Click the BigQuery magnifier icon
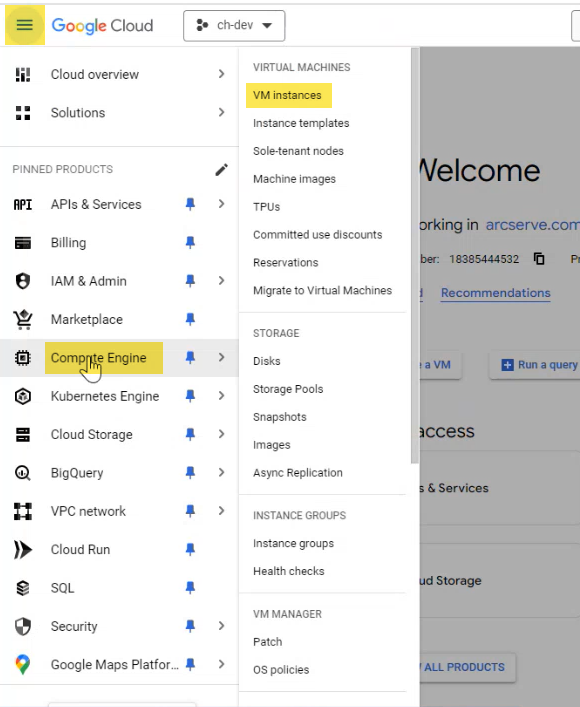The height and width of the screenshot is (707, 580). 23,473
